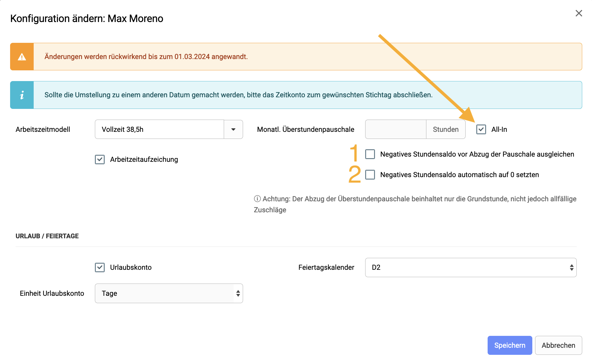Click the Abbrechen button
The image size is (592, 364).
(x=558, y=345)
